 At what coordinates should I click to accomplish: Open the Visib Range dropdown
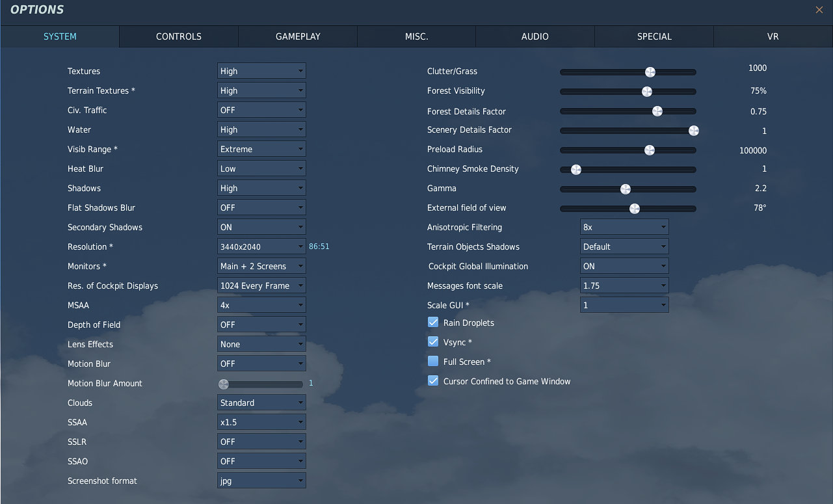(261, 149)
